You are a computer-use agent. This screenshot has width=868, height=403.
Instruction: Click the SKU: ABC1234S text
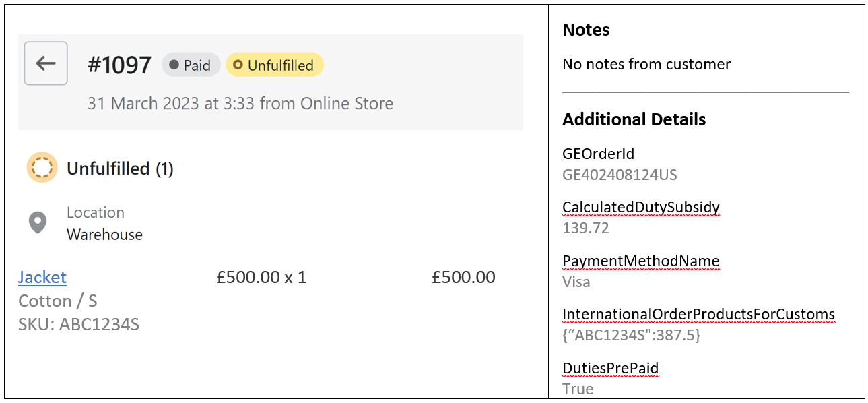coord(79,324)
